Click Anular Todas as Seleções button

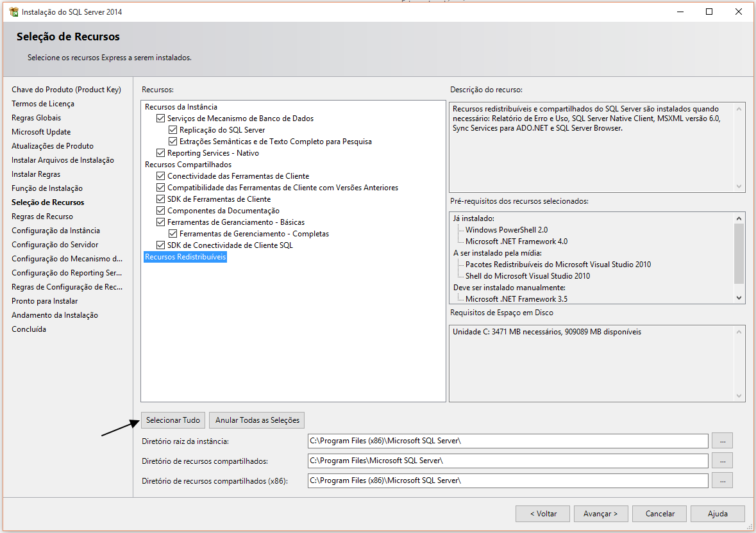coord(257,420)
